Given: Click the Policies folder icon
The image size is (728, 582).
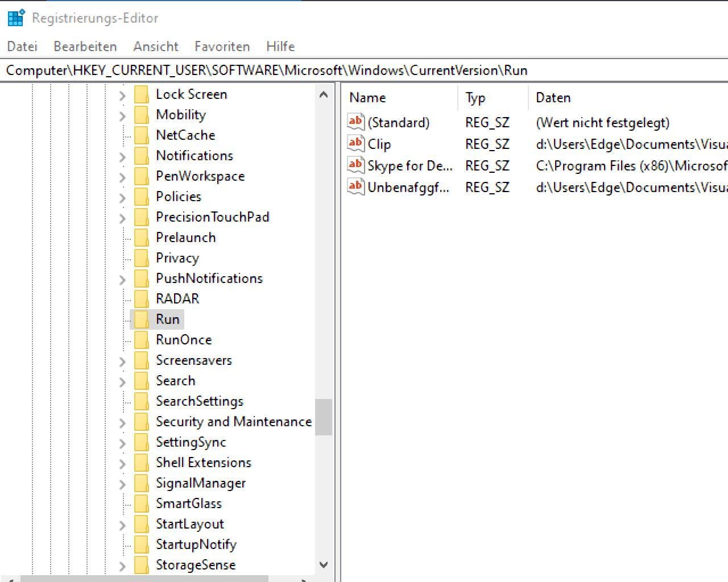Looking at the screenshot, I should coord(142,197).
